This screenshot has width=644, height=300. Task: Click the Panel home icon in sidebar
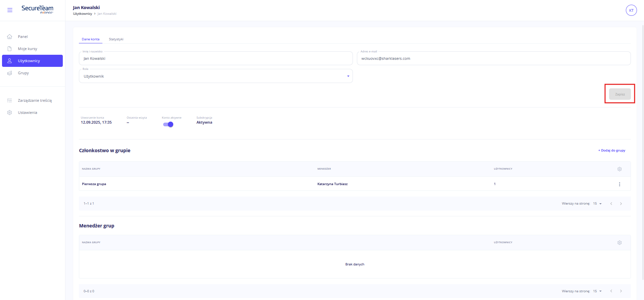10,37
